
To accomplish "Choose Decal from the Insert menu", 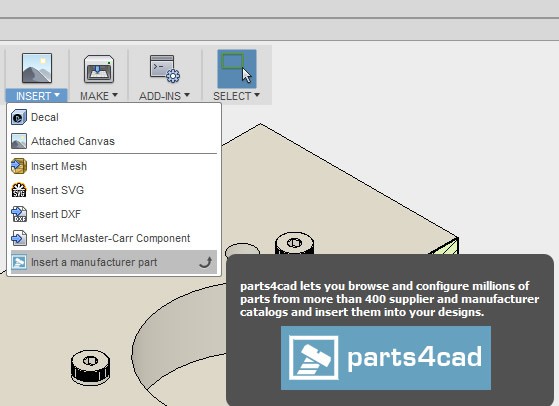I will click(114, 117).
